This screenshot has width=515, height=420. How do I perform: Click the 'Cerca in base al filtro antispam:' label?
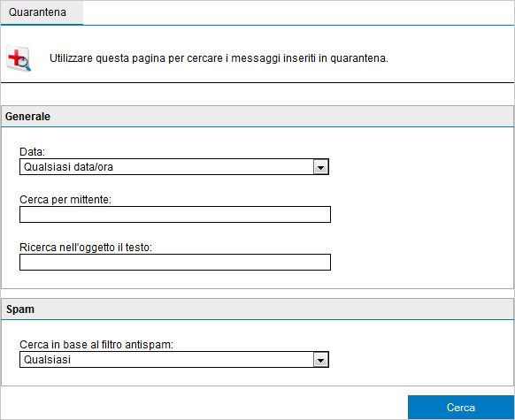tap(96, 345)
